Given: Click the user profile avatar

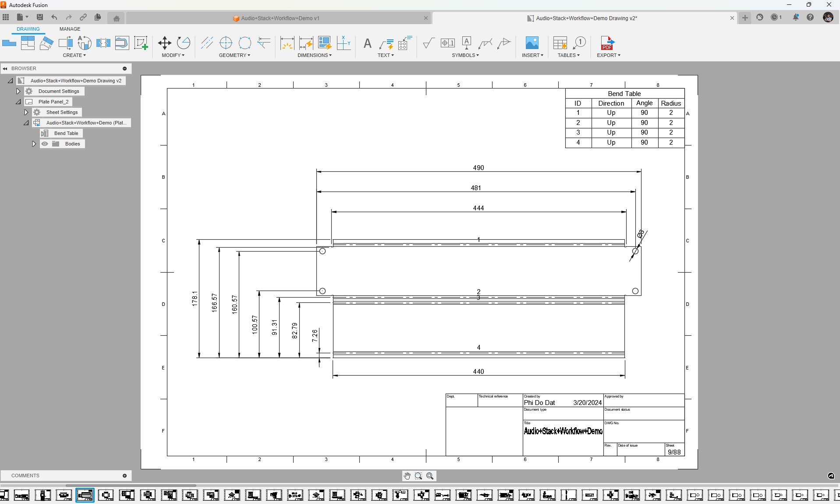Looking at the screenshot, I should (x=828, y=17).
